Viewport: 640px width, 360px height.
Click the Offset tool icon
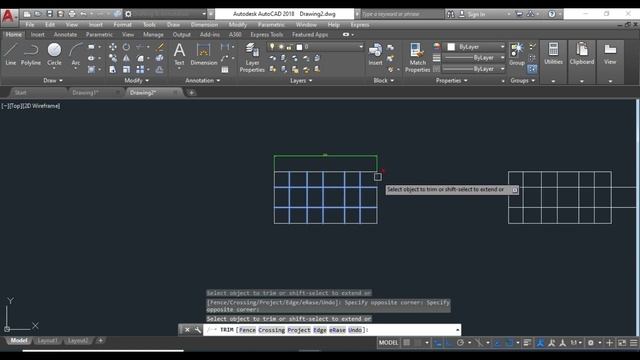(x=160, y=70)
